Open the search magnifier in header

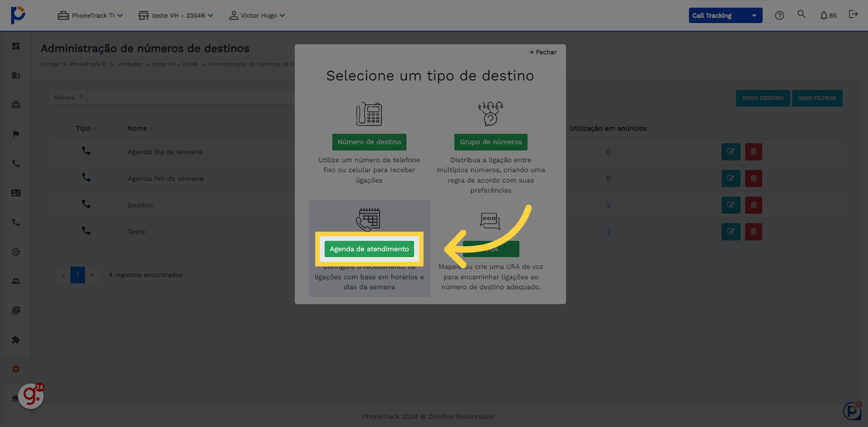pyautogui.click(x=802, y=14)
